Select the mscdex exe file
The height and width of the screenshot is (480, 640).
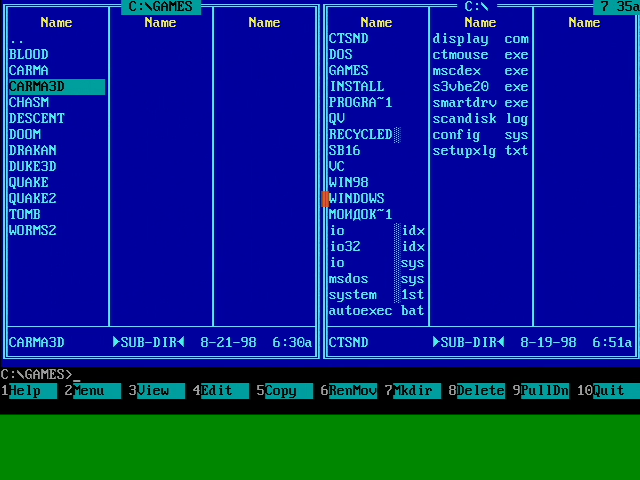[480, 70]
